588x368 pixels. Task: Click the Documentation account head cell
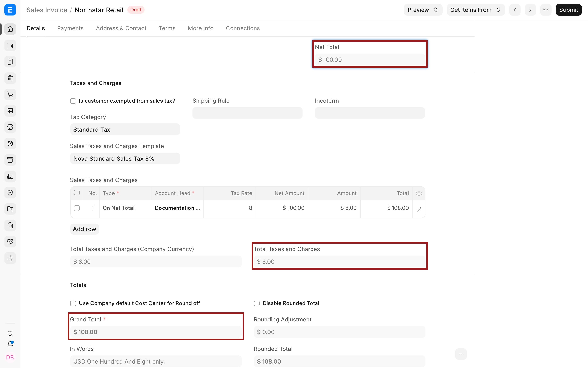click(177, 208)
